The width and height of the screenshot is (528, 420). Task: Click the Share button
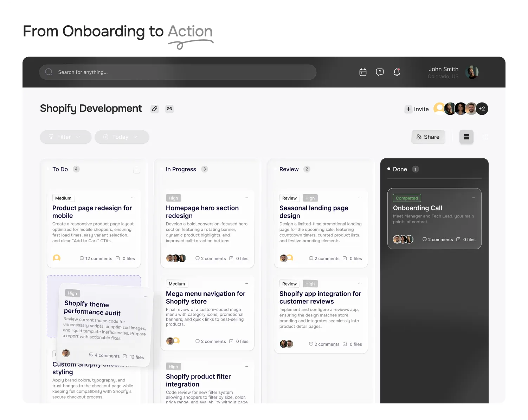tap(428, 137)
